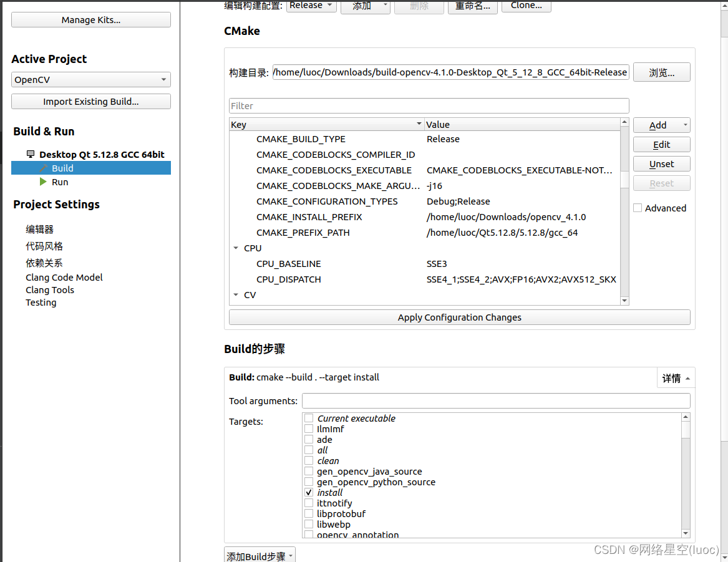Select the CMAKE_BUILD_TYPE row
The image size is (728, 562).
[425, 139]
